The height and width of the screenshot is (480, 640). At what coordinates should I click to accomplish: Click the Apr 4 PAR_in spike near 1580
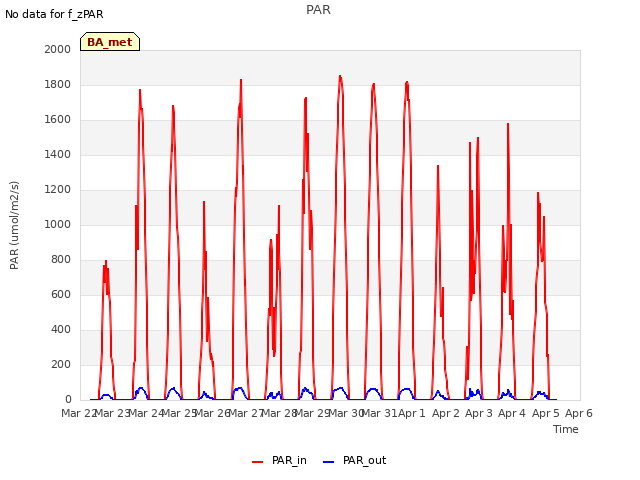coord(508,124)
